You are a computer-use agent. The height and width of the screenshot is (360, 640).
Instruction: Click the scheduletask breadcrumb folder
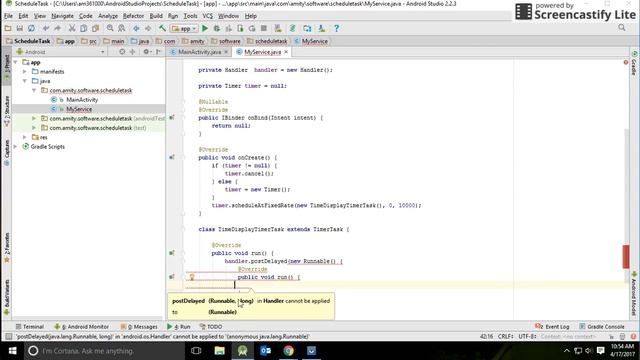tap(267, 41)
